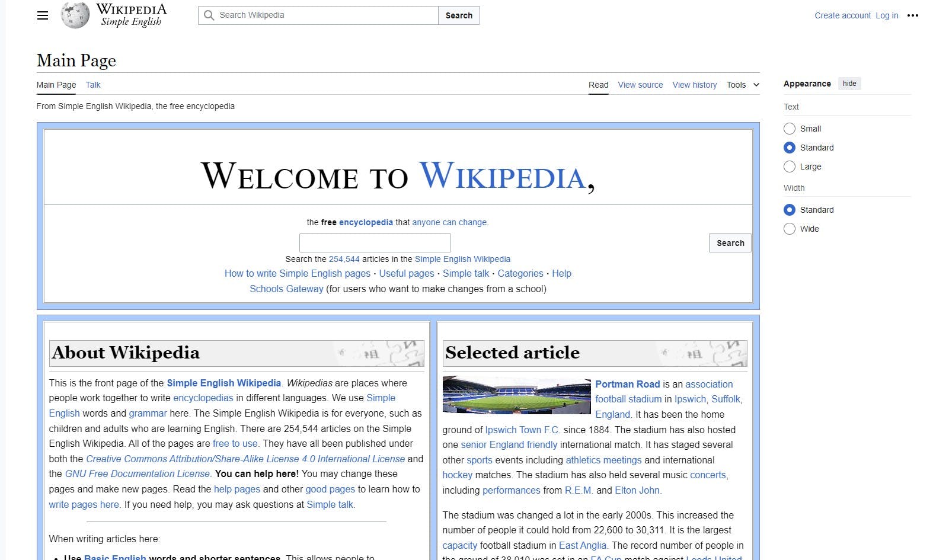Click the anyone can change link

click(x=449, y=222)
